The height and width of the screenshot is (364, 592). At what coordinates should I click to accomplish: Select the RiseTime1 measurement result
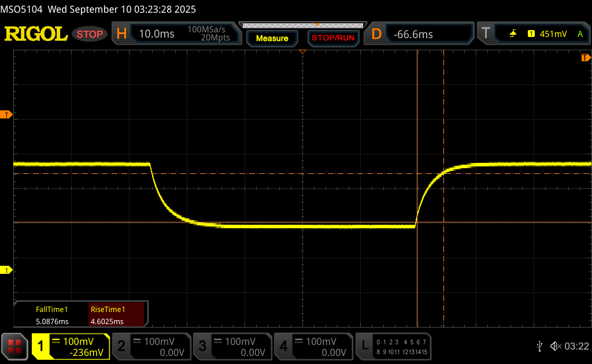[x=116, y=315]
